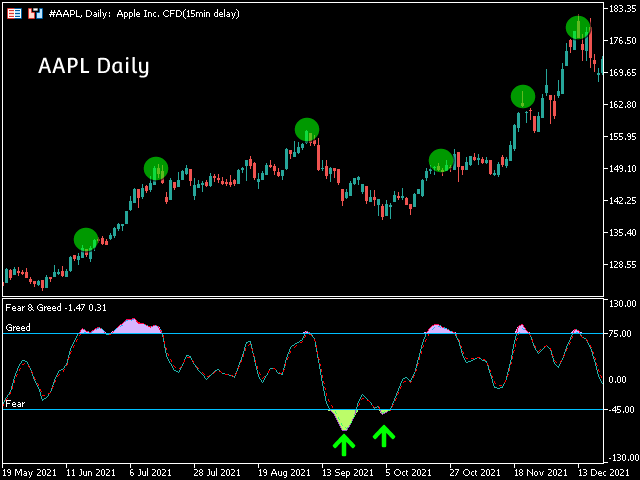The height and width of the screenshot is (480, 640).
Task: Click the 162.80 price axis label
Action: click(622, 104)
